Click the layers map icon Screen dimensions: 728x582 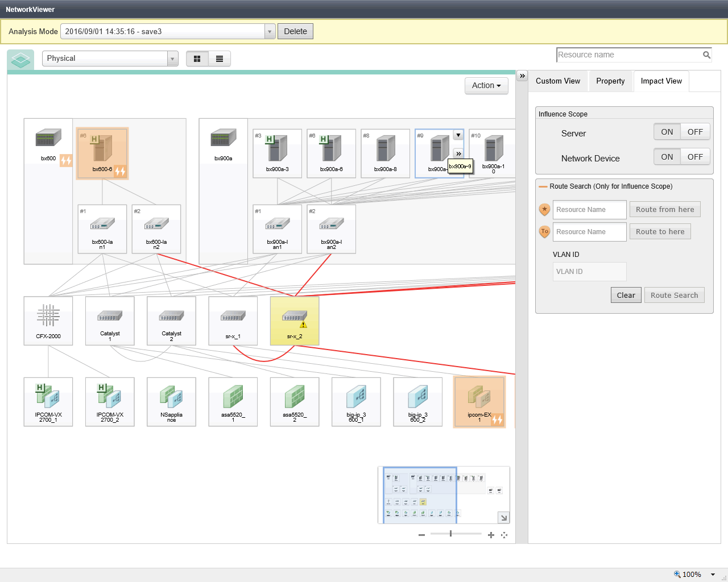pyautogui.click(x=21, y=59)
